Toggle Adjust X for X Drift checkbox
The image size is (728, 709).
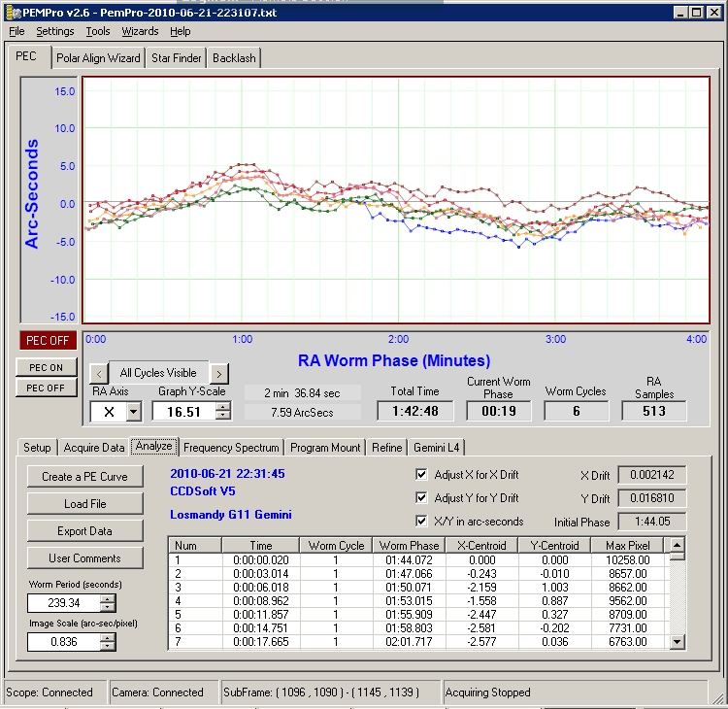[x=421, y=474]
